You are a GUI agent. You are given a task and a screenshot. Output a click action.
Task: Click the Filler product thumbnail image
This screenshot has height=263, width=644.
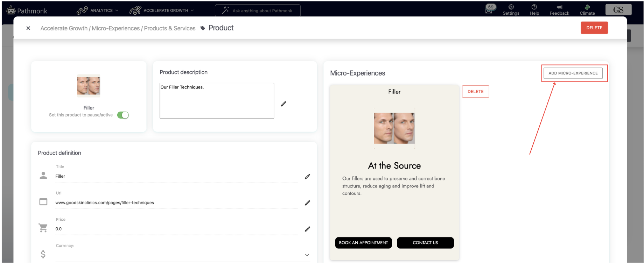click(x=89, y=86)
